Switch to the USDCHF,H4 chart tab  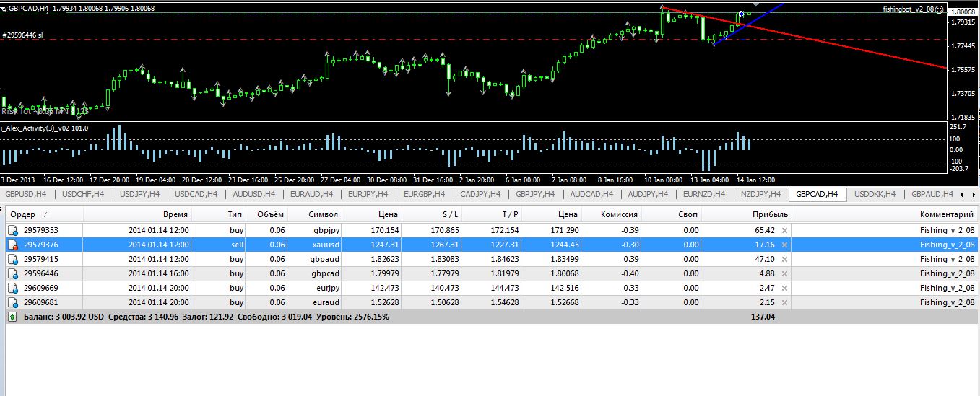click(82, 194)
